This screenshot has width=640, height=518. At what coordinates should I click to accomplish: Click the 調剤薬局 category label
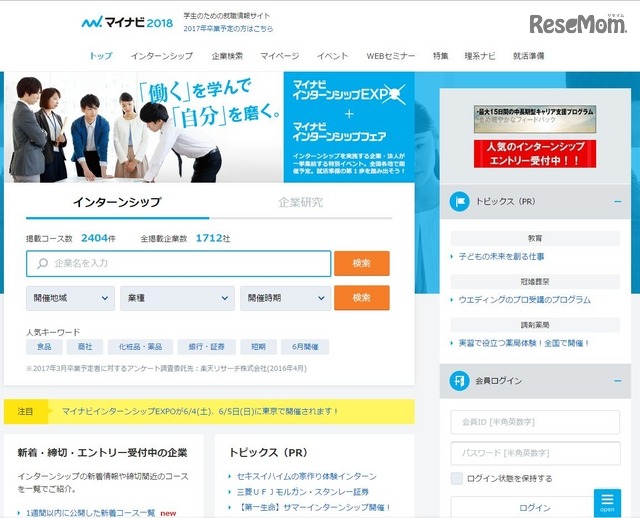click(x=535, y=325)
